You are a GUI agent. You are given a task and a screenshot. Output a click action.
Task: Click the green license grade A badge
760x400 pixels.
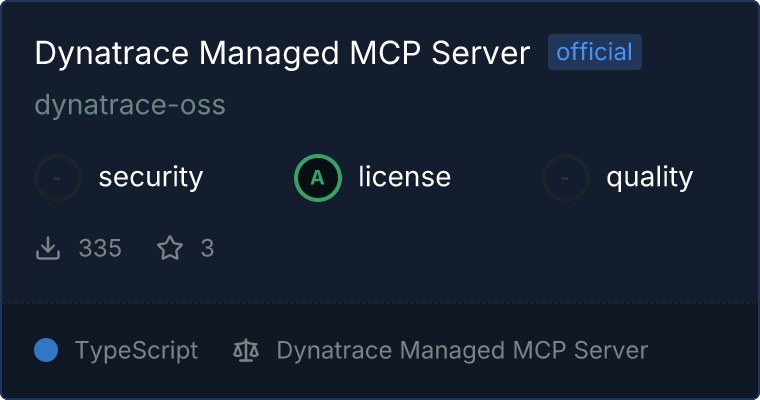click(318, 178)
